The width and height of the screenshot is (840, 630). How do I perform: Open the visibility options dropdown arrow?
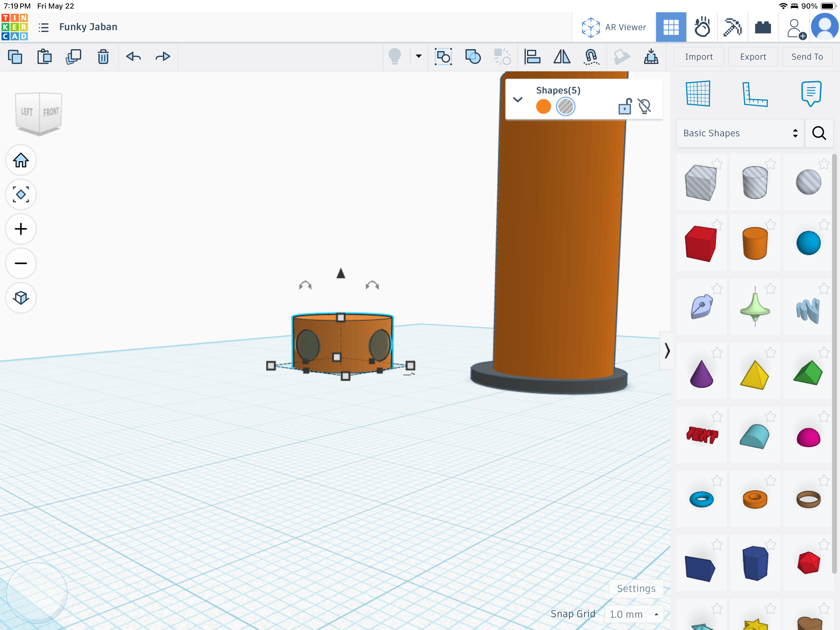point(419,57)
